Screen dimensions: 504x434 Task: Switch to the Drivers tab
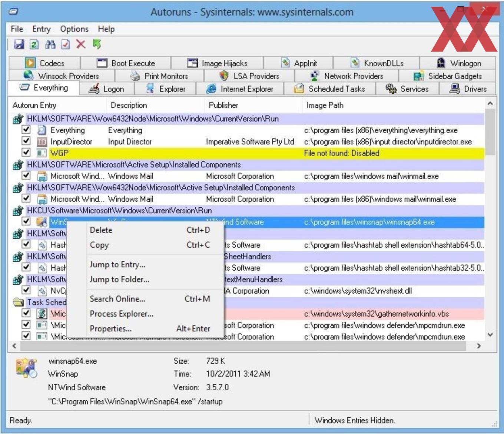pos(467,89)
